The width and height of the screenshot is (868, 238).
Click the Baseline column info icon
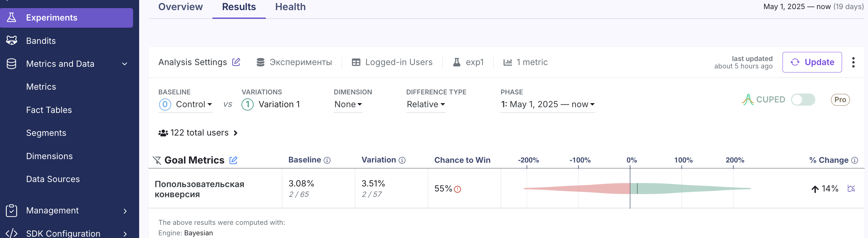pos(327,160)
